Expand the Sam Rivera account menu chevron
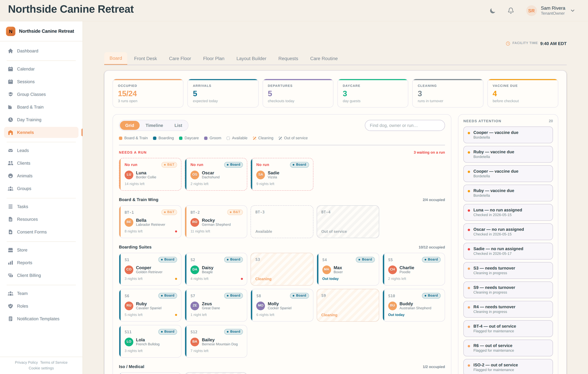This screenshot has height=374, width=588. coord(573,11)
